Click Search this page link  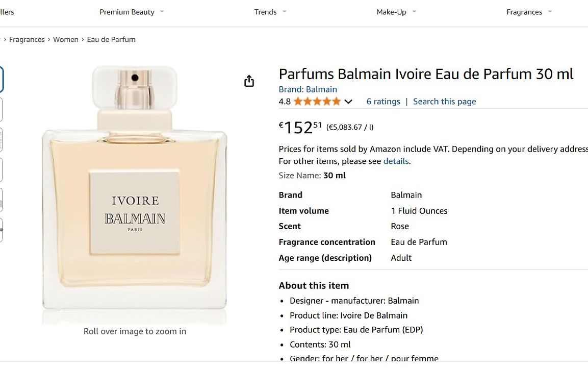point(444,102)
